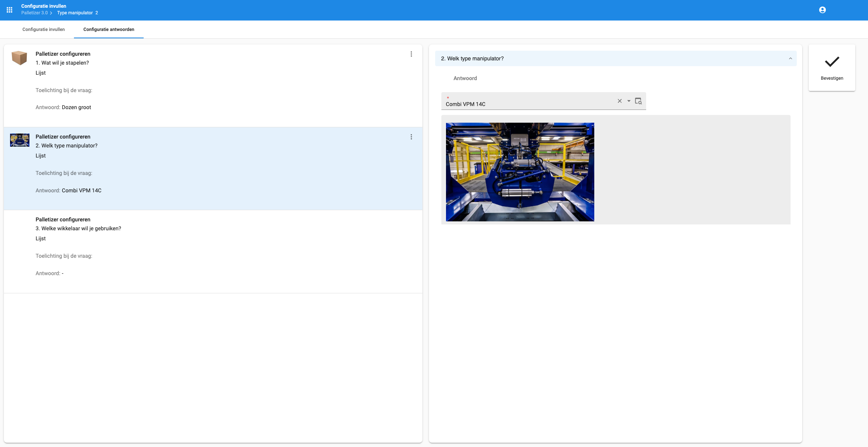This screenshot has width=868, height=447.
Task: Collapse the '2. Welk type manipulator?' section
Action: [790, 59]
